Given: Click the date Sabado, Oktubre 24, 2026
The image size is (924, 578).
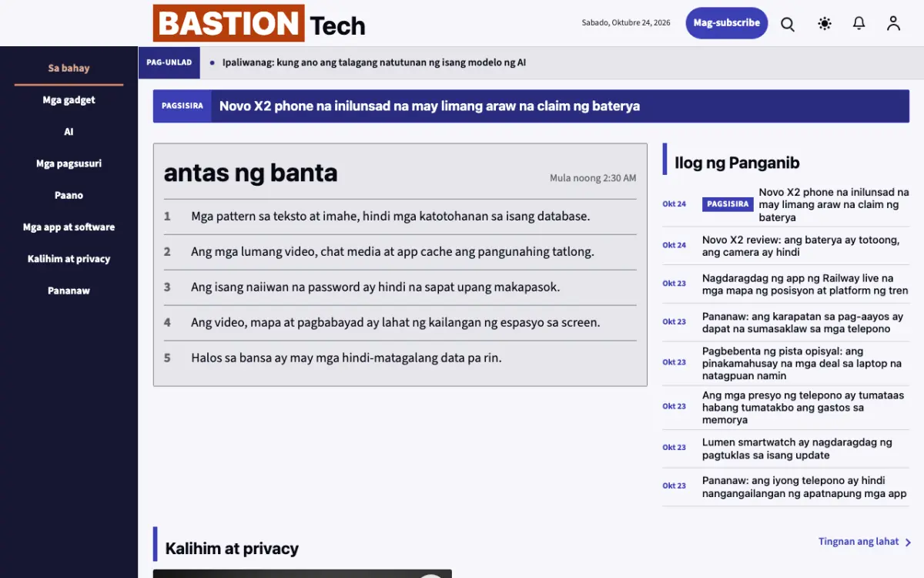Looking at the screenshot, I should point(626,23).
